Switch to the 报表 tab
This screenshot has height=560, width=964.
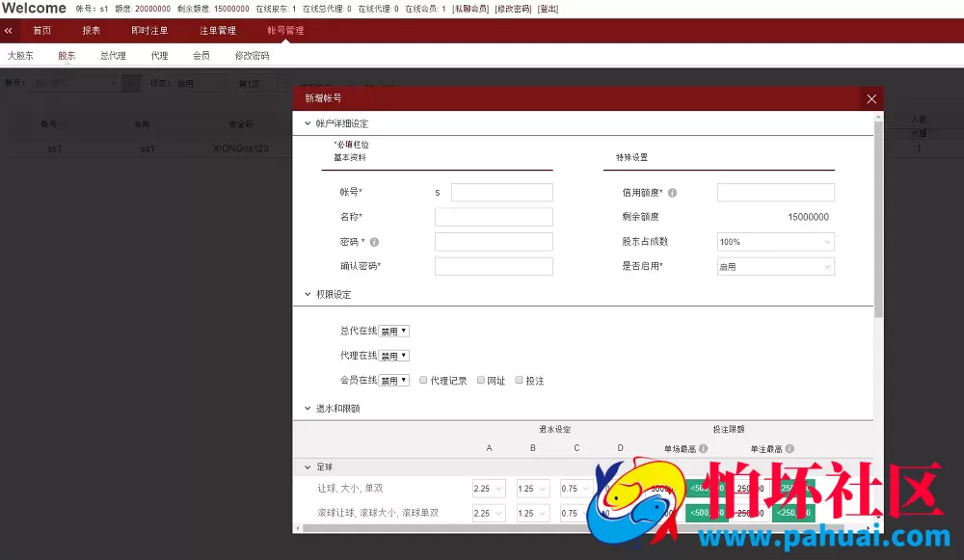[92, 30]
